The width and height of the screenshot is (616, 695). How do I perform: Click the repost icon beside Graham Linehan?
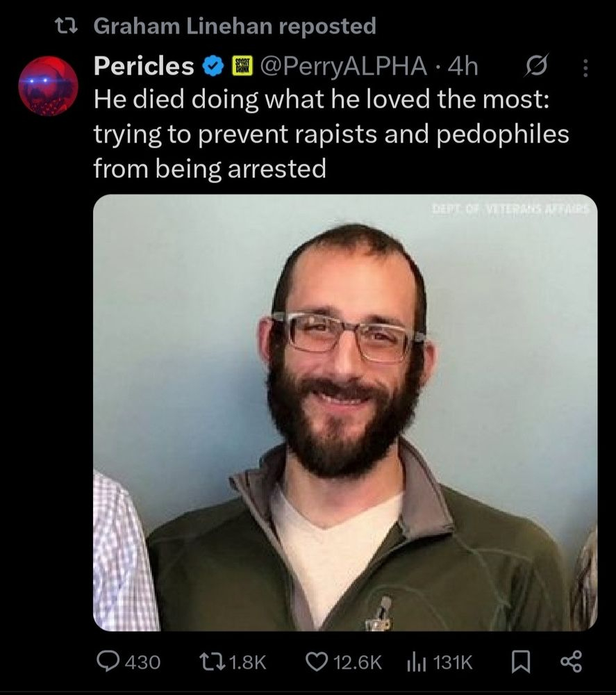[x=67, y=26]
